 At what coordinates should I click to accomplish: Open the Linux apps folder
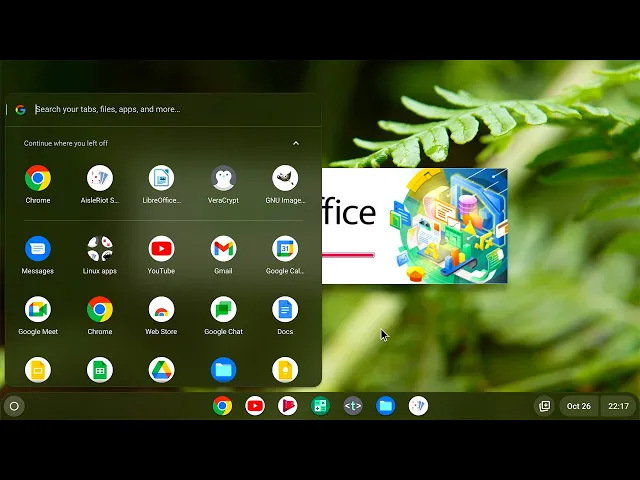click(x=100, y=248)
